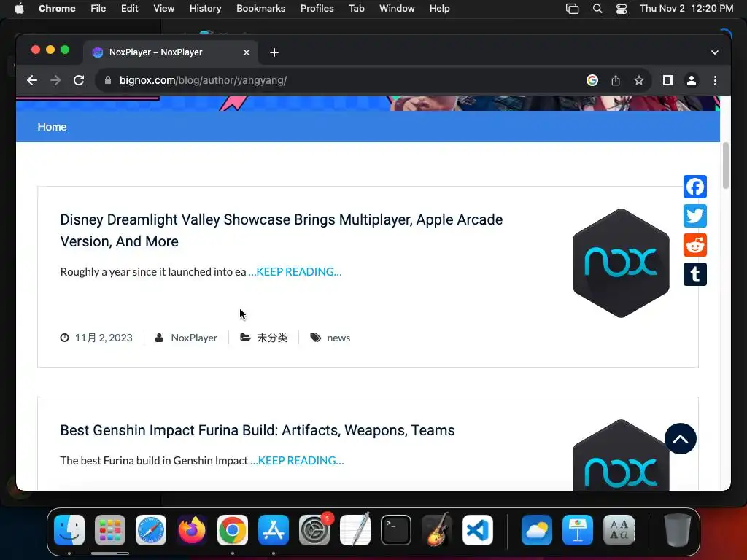Open NoxPlayer author link
The image size is (747, 560).
(194, 338)
